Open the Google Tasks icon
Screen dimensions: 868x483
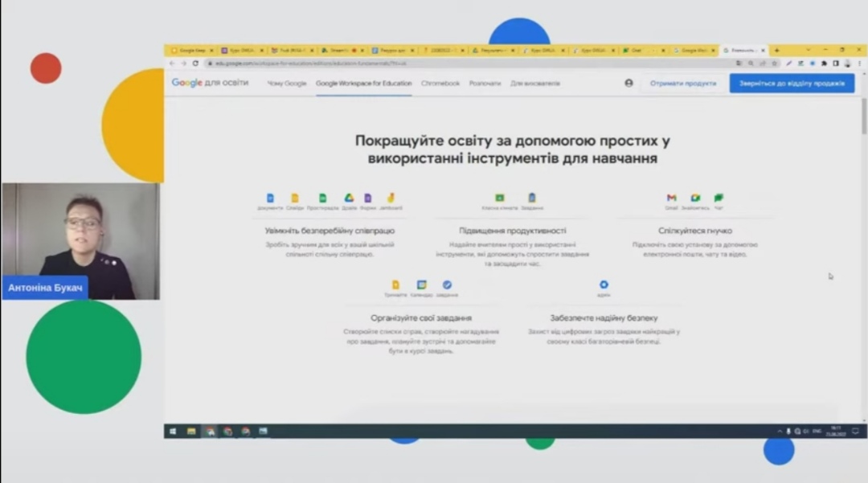(448, 285)
